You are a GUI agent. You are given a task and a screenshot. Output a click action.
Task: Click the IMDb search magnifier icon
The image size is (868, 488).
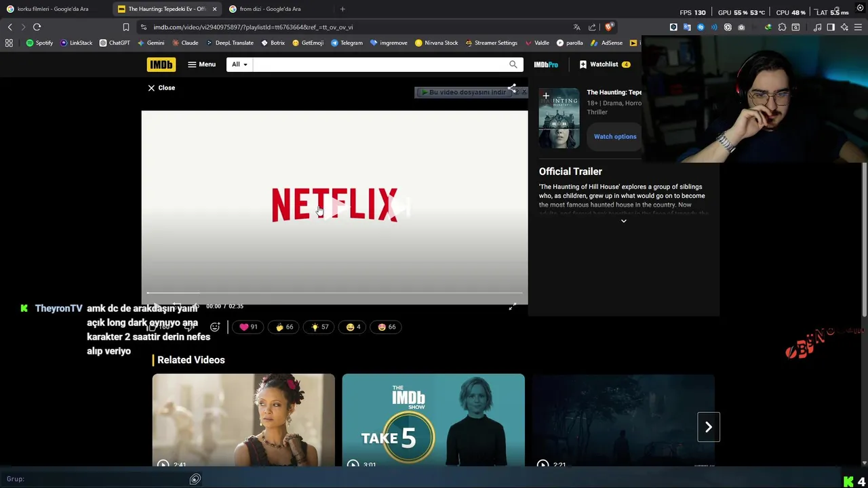pyautogui.click(x=513, y=64)
